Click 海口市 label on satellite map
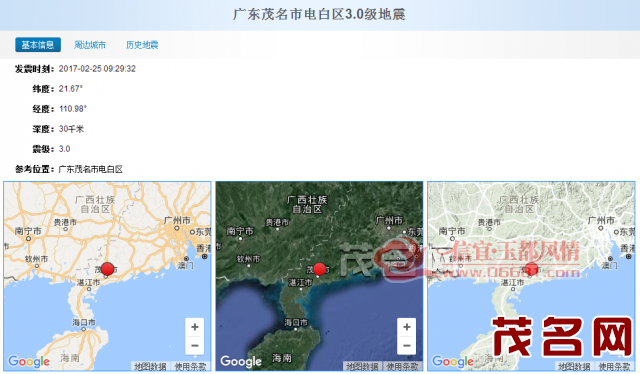 (x=296, y=322)
